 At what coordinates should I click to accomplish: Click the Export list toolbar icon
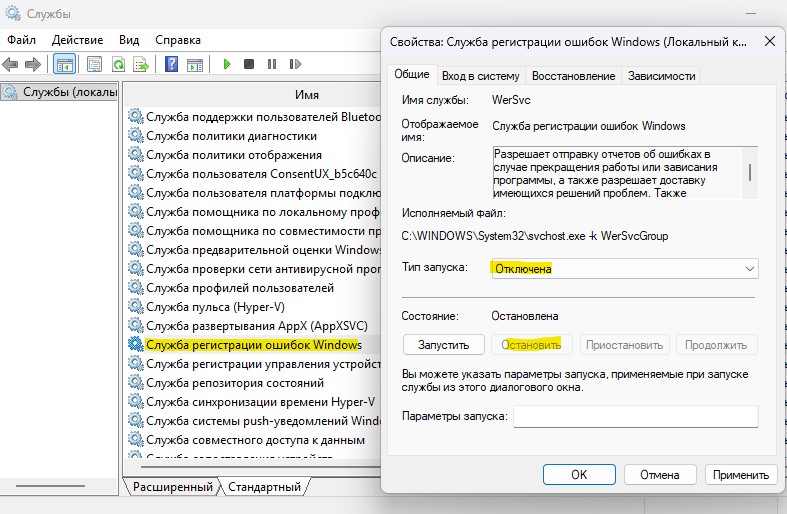tap(141, 64)
